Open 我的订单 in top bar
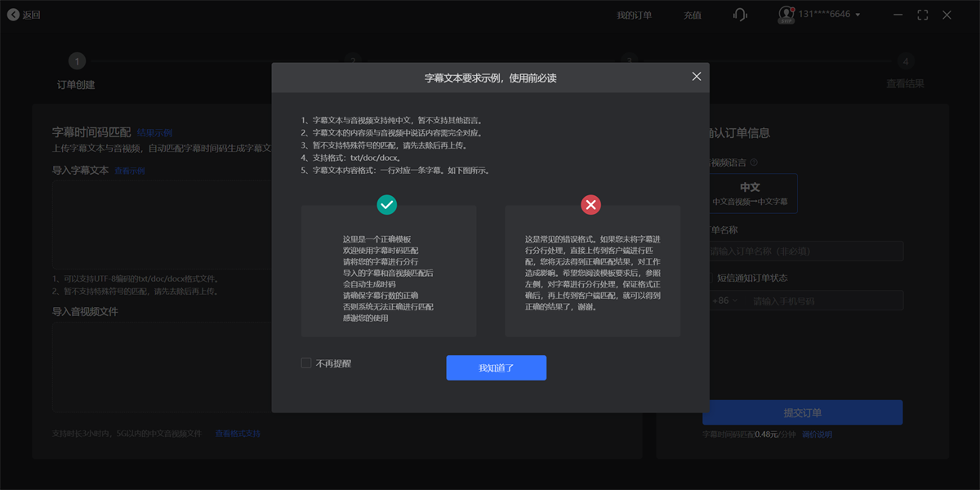The height and width of the screenshot is (490, 980). [x=634, y=15]
